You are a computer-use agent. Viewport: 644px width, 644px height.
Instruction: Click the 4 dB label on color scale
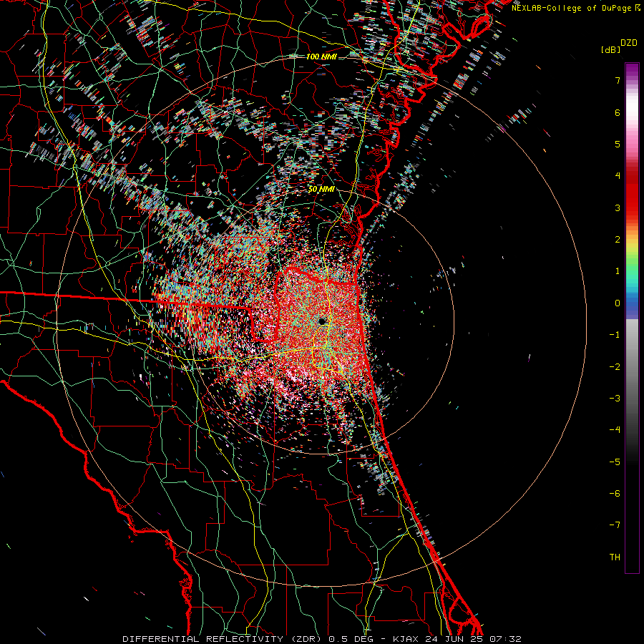pos(618,176)
